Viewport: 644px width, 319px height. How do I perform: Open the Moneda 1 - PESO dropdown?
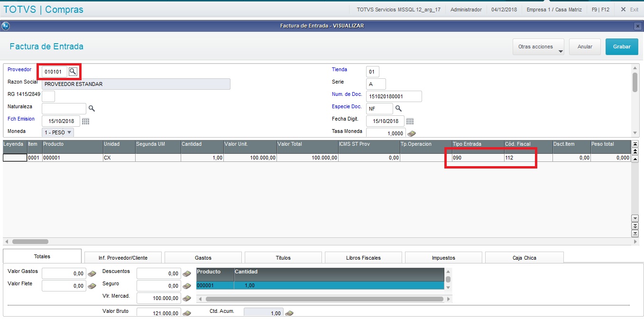[58, 132]
